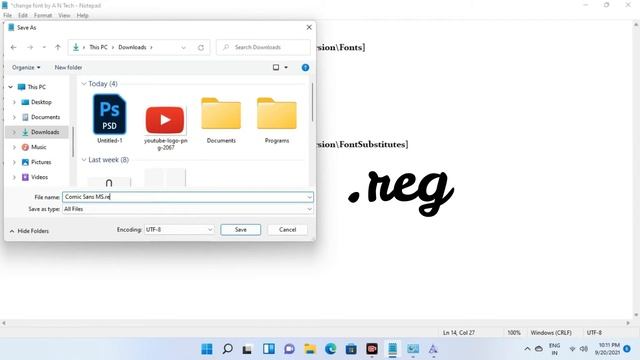Open Notepad Format menu
This screenshot has height=360, width=640.
pyautogui.click(x=43, y=16)
